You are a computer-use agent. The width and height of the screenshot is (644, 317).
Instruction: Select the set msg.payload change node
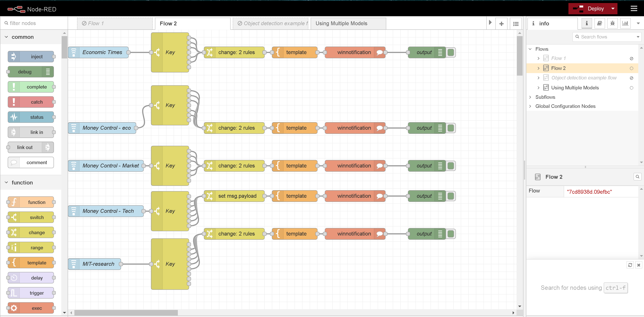coord(234,196)
